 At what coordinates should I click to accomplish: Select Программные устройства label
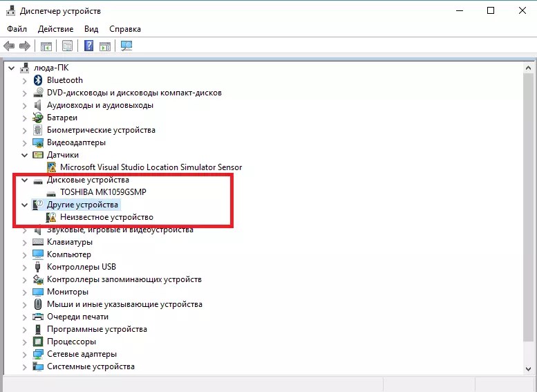[x=97, y=329]
